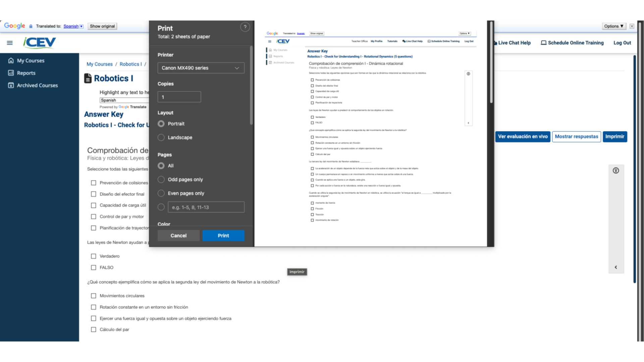This screenshot has height=362, width=644.
Task: Edit the Copies input field
Action: coord(179,97)
